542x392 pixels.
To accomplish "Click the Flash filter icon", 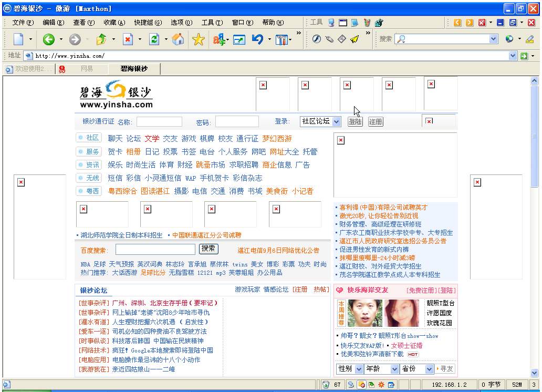I will pyautogui.click(x=316, y=39).
